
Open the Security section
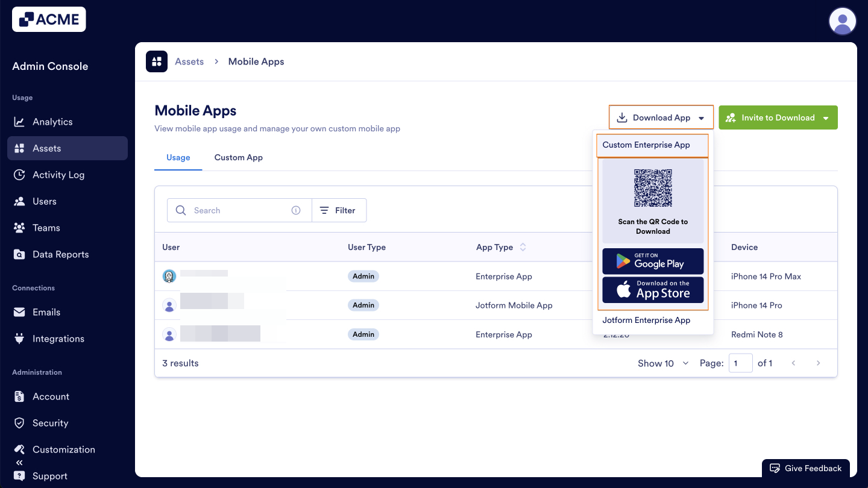tap(49, 423)
